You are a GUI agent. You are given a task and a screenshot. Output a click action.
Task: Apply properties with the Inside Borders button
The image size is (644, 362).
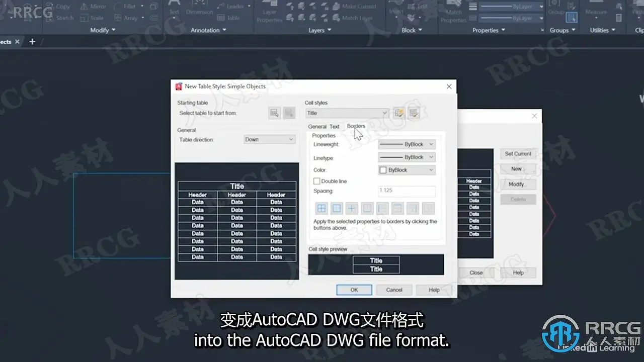click(x=352, y=208)
